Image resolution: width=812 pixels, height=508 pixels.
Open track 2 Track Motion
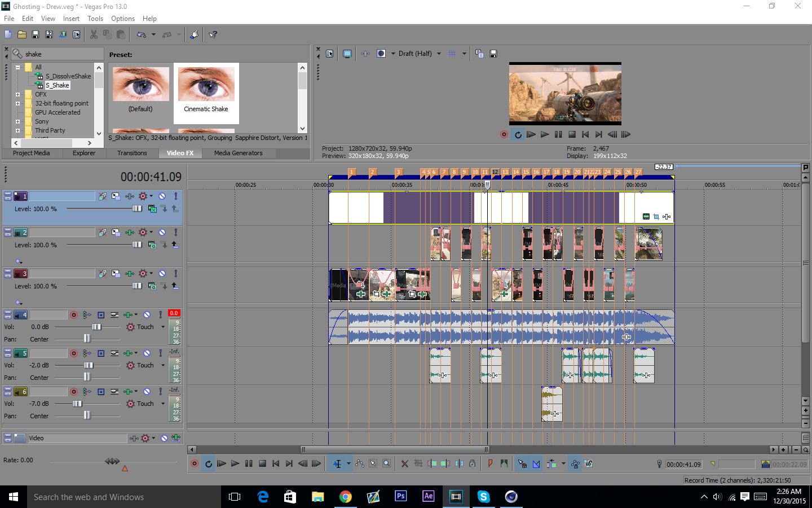pos(116,233)
